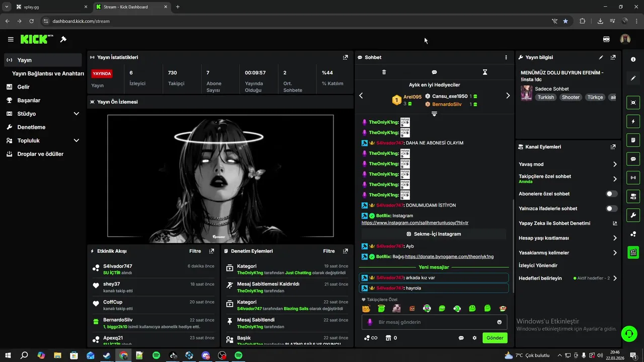Pop out the Etkinlik Akışı panel
The height and width of the screenshot is (362, 644).
click(x=212, y=251)
